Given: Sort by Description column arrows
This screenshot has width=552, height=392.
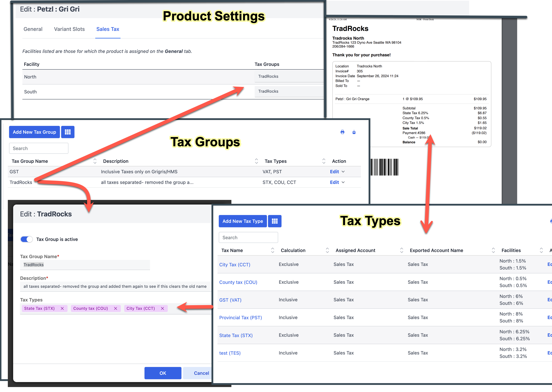Looking at the screenshot, I should pyautogui.click(x=256, y=161).
